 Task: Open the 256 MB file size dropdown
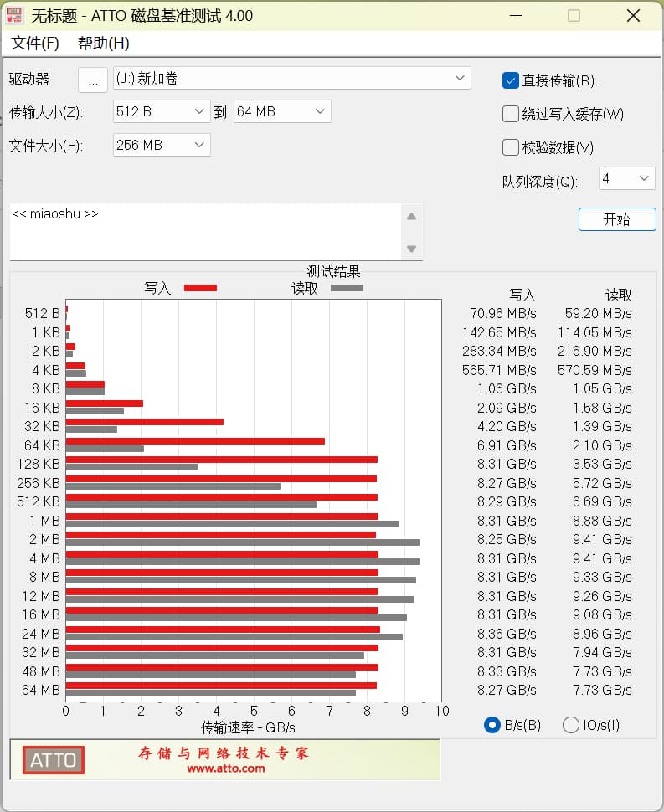click(x=162, y=145)
